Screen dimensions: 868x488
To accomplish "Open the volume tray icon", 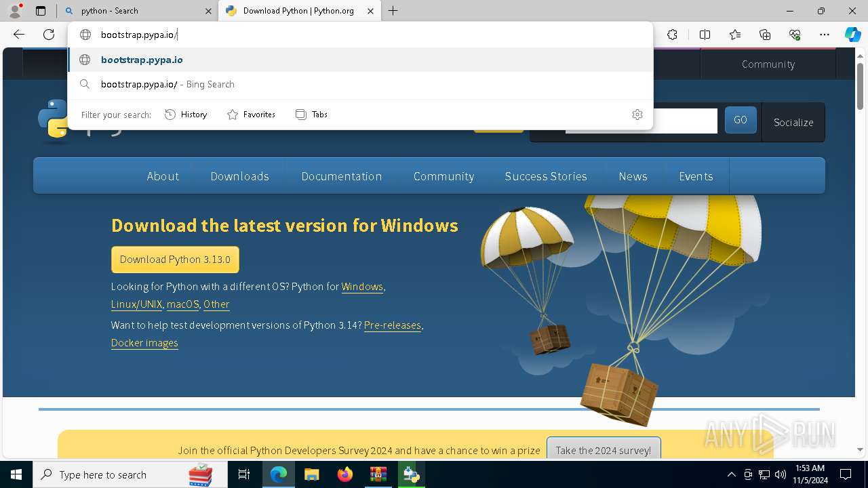I will (780, 474).
